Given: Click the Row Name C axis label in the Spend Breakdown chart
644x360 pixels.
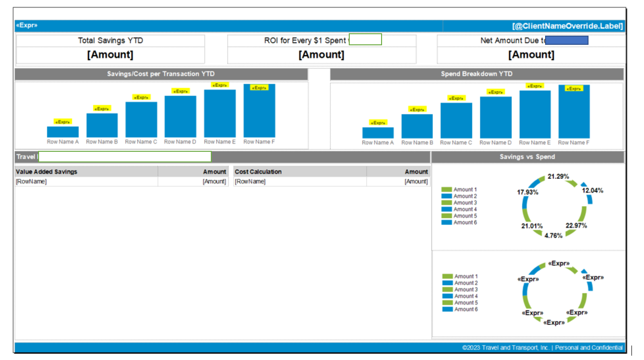Looking at the screenshot, I should (456, 143).
